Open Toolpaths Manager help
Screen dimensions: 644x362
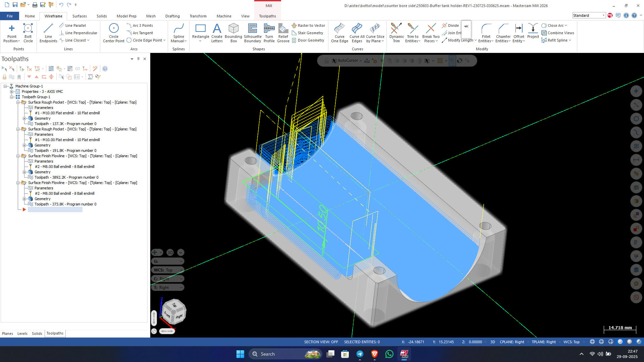click(105, 69)
